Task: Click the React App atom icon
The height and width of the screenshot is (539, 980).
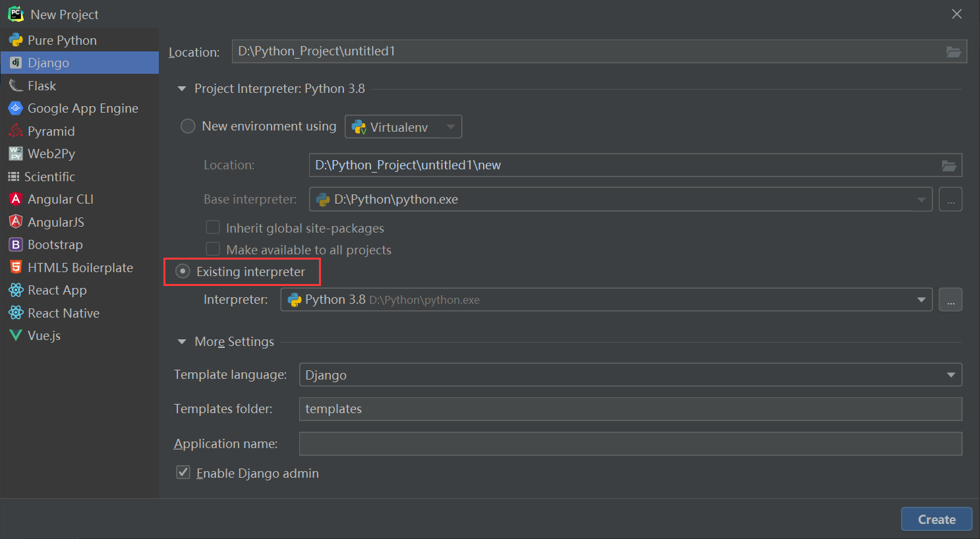Action: click(x=16, y=290)
